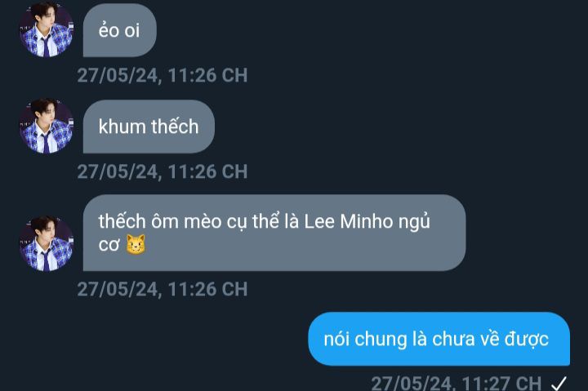Viewport: 588px width, 391px height.
Task: Click the words "nói chung" in the blue bubble
Action: pos(365,340)
